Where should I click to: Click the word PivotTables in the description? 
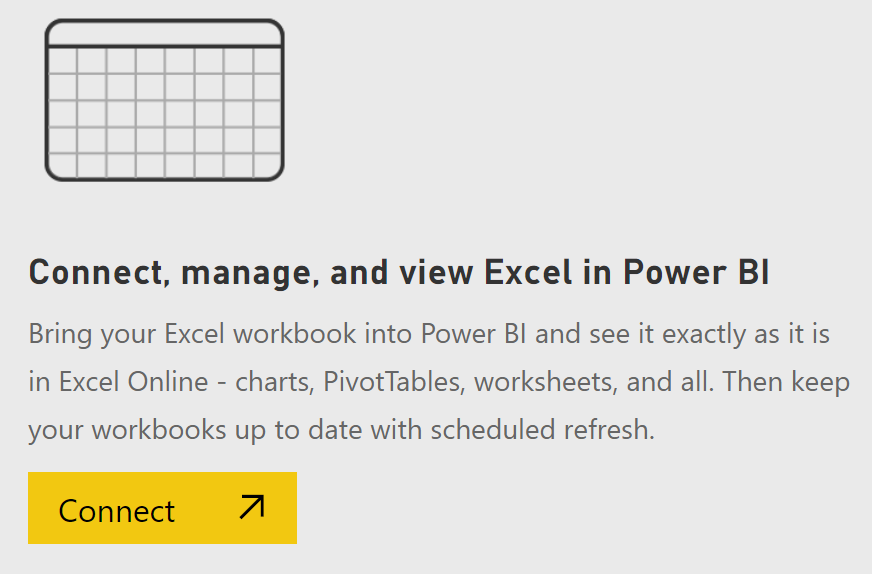tap(393, 382)
